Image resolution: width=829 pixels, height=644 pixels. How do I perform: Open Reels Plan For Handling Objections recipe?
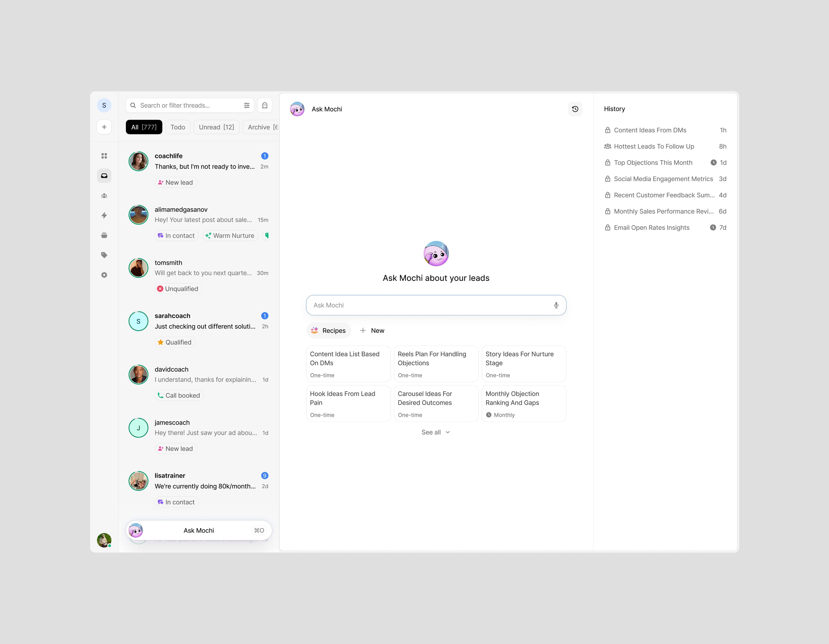click(436, 364)
